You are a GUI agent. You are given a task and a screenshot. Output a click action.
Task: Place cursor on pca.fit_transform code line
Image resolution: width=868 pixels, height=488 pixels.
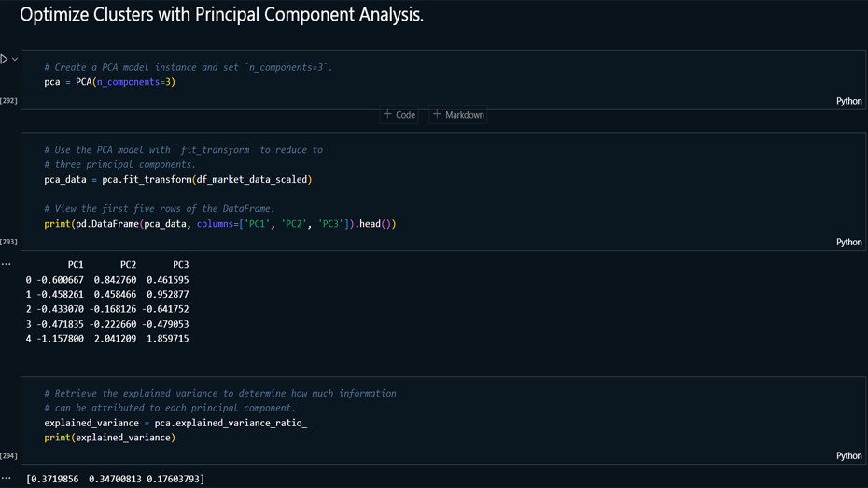(177, 179)
